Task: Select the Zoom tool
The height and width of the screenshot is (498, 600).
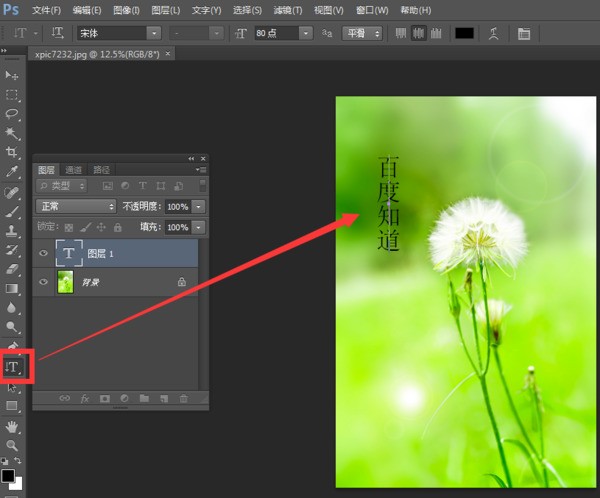Action: click(x=11, y=445)
